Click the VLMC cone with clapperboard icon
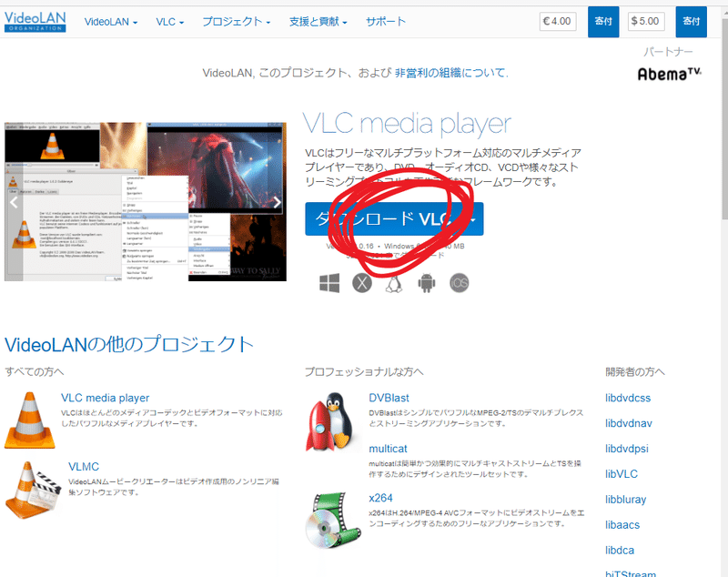The width and height of the screenshot is (728, 577). tap(33, 490)
